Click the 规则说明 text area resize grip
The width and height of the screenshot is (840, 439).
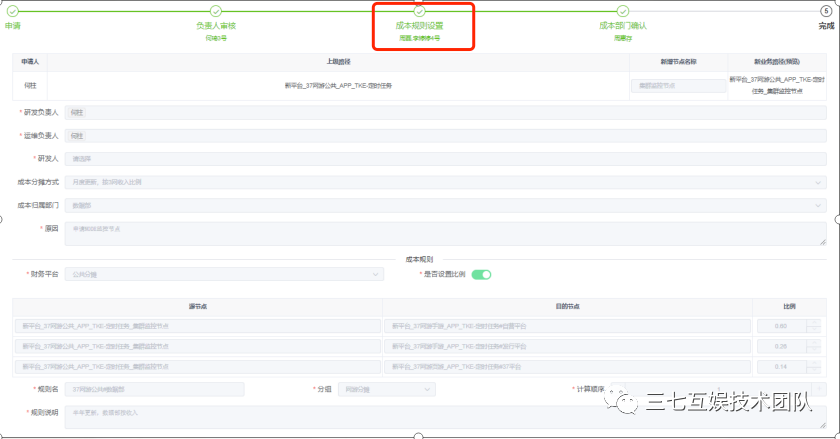(822, 425)
